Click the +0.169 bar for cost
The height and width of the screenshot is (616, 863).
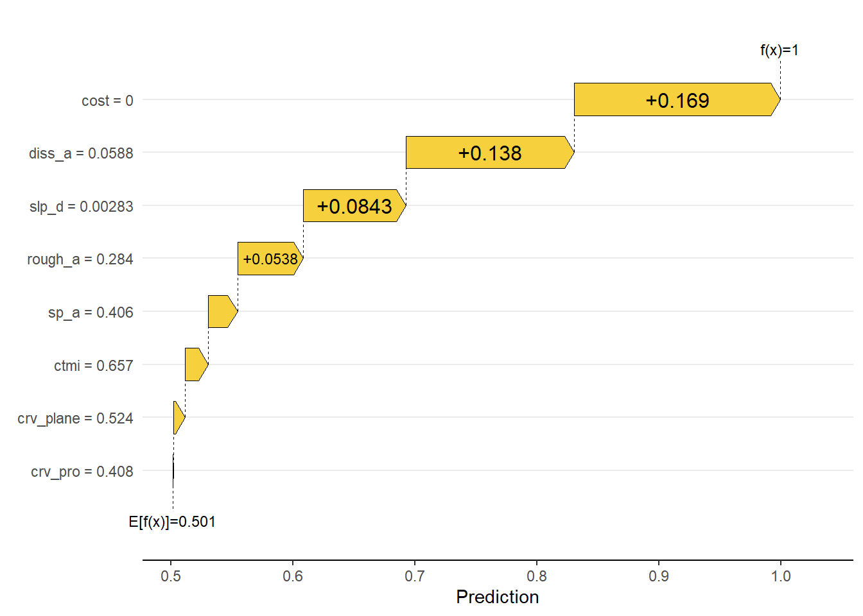pyautogui.click(x=677, y=99)
